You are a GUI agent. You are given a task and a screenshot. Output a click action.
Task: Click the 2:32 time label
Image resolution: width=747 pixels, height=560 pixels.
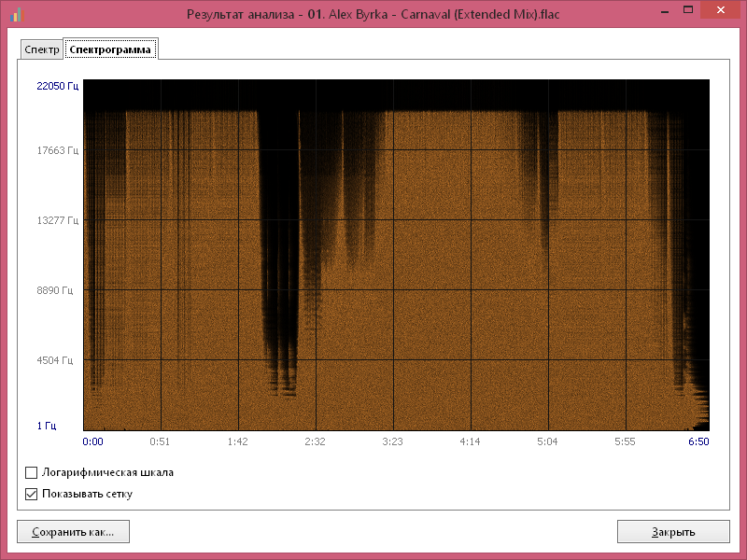(x=315, y=441)
